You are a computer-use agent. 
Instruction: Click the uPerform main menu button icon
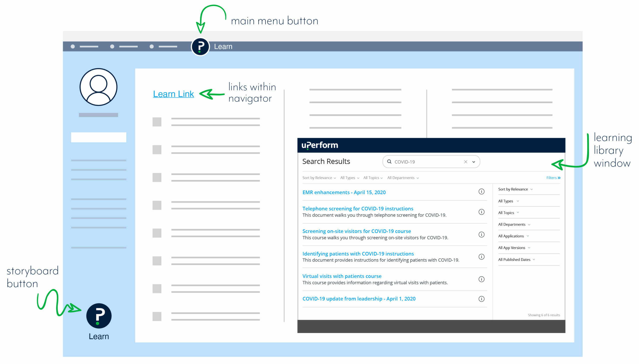click(x=200, y=46)
